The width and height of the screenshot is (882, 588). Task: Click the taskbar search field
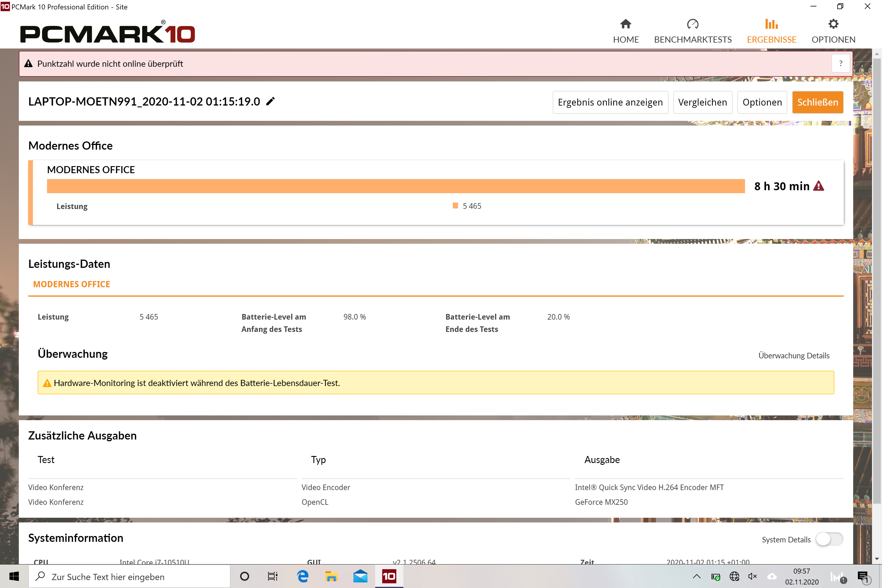129,576
